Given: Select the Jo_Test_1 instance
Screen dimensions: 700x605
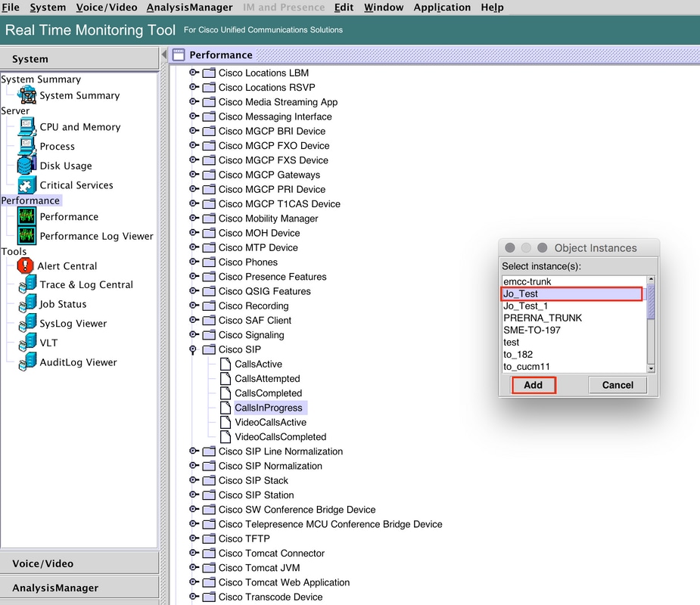Looking at the screenshot, I should click(x=574, y=306).
